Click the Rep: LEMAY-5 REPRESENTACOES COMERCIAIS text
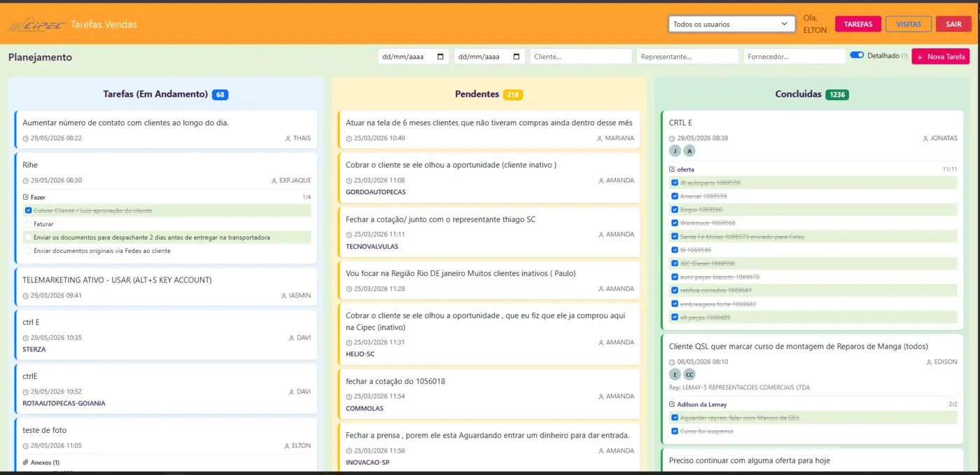 pos(739,387)
